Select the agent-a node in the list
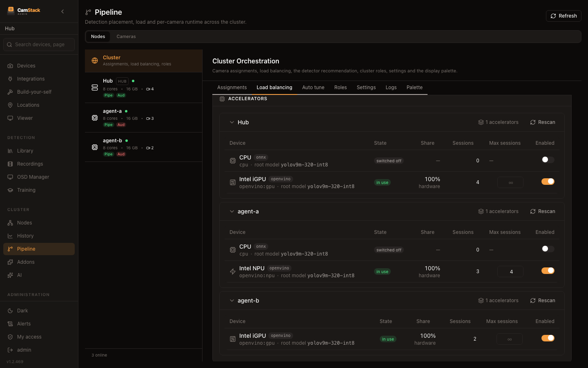This screenshot has height=368, width=588. point(144,118)
